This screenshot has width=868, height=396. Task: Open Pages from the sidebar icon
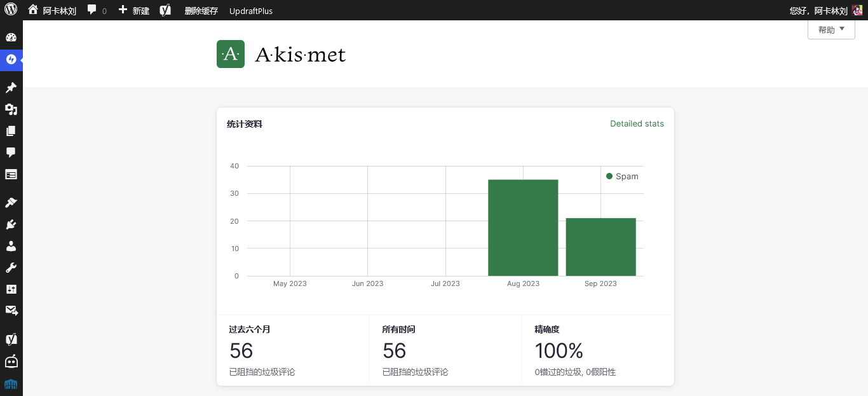pos(11,131)
